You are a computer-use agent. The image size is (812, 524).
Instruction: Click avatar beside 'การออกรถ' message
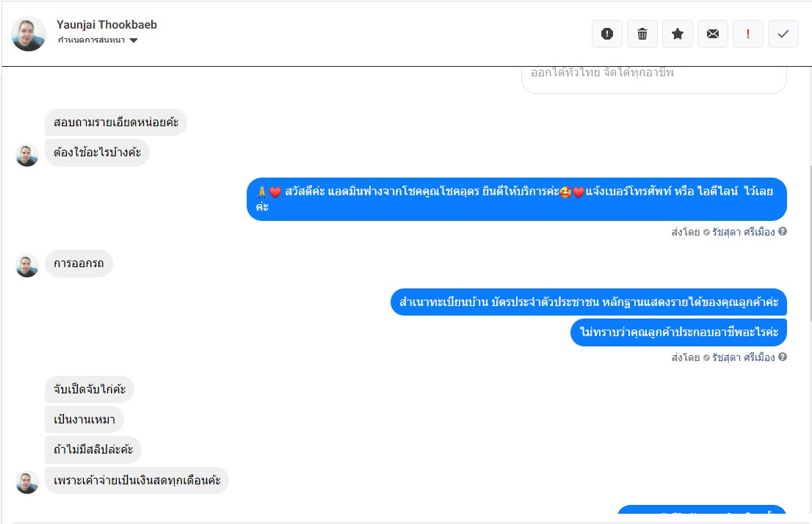point(27,266)
